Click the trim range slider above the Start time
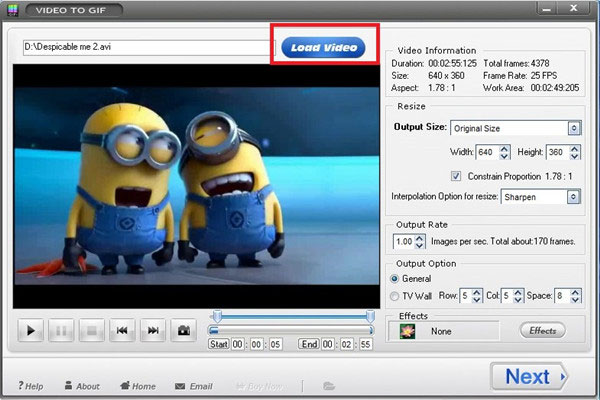600x400 pixels. [x=290, y=318]
